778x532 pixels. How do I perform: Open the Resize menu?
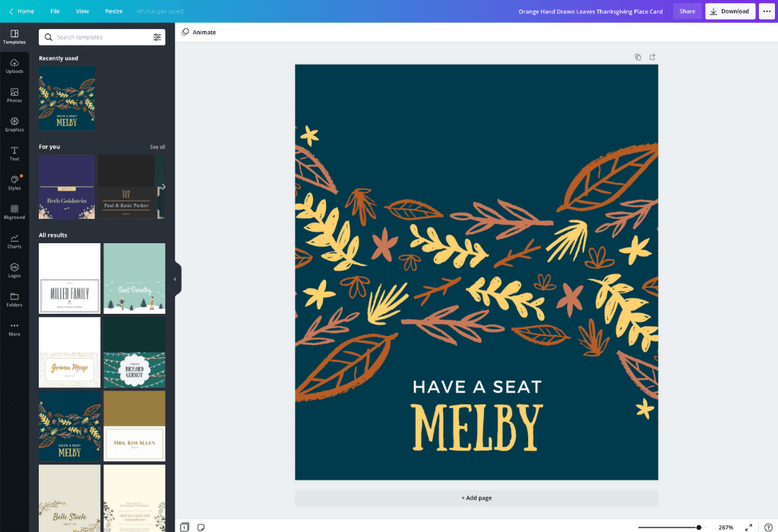point(113,11)
